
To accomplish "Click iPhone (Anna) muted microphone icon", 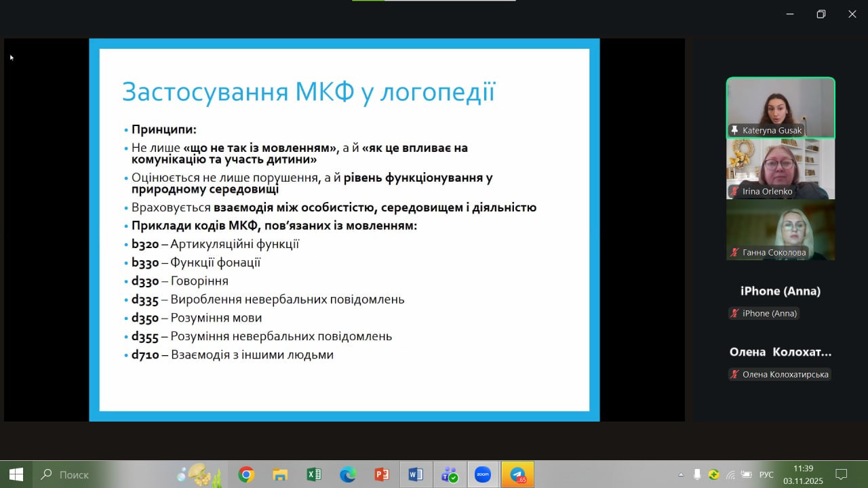I will coord(734,313).
